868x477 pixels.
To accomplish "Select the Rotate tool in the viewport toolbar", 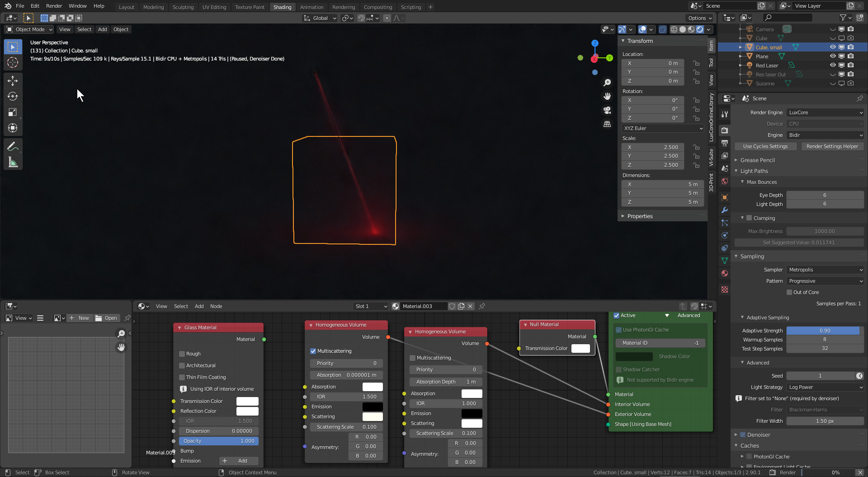I will click(13, 97).
